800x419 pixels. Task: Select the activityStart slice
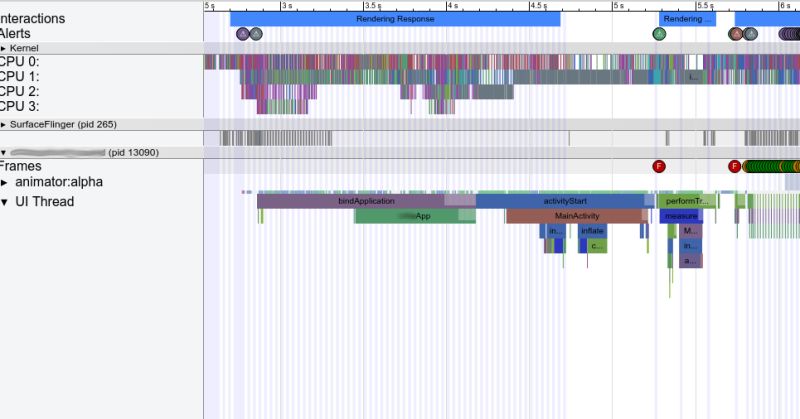click(565, 201)
